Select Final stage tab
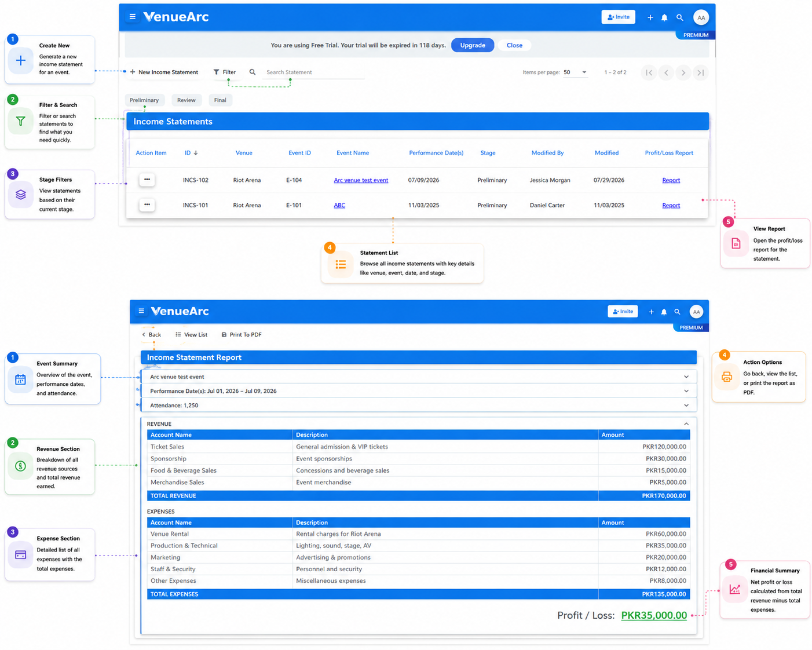The height and width of the screenshot is (650, 812). tap(220, 100)
